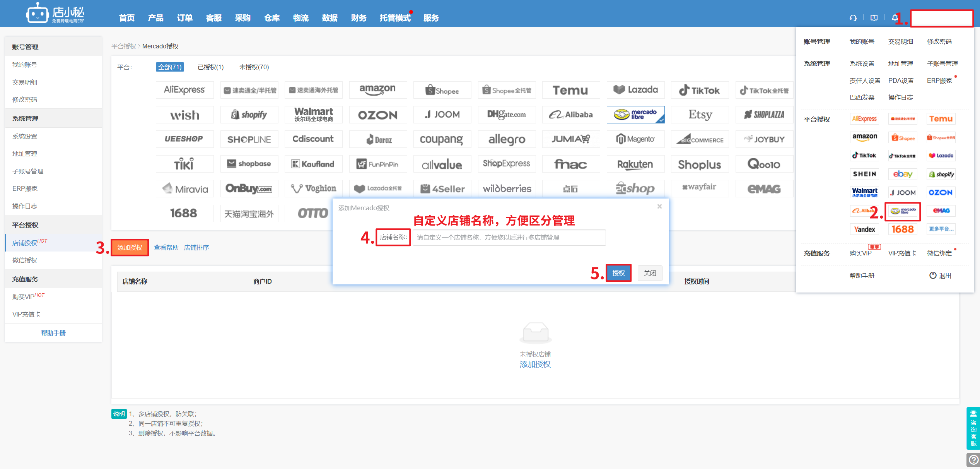
Task: Open the 托管模式 top menu
Action: (x=394, y=18)
